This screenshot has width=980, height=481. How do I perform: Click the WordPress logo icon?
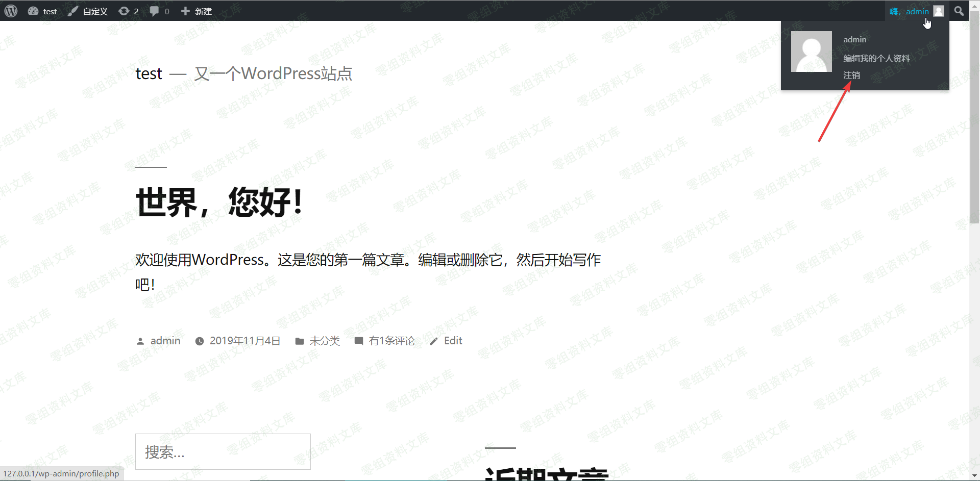tap(11, 11)
